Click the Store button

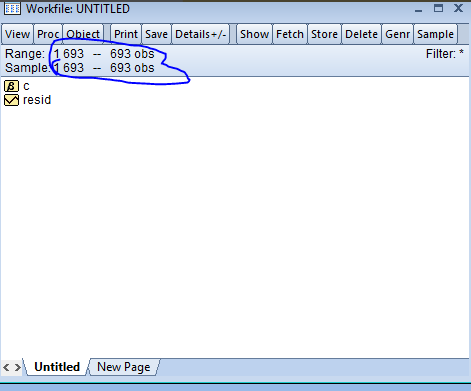(x=324, y=34)
